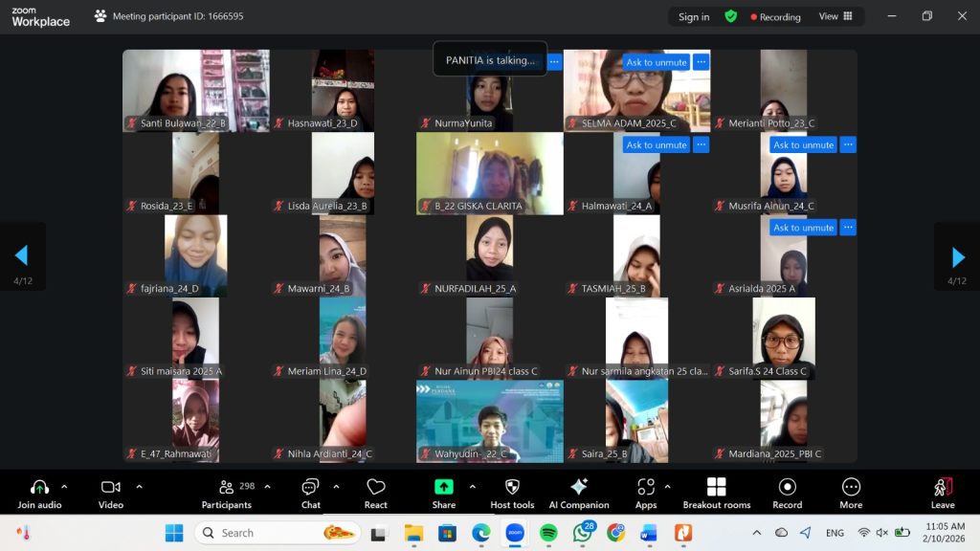Image resolution: width=980 pixels, height=551 pixels.
Task: Open the More options menu
Action: 851,493
